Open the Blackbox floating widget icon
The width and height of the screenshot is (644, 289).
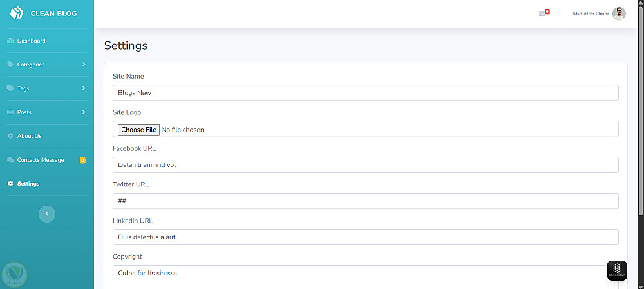(617, 270)
